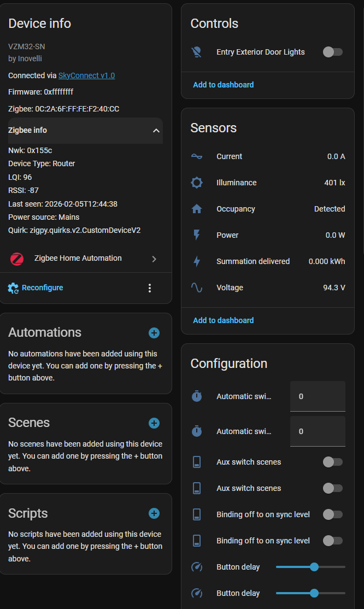364x609 pixels.
Task: Toggle Entry Exterior Door Lights switch
Action: (332, 52)
